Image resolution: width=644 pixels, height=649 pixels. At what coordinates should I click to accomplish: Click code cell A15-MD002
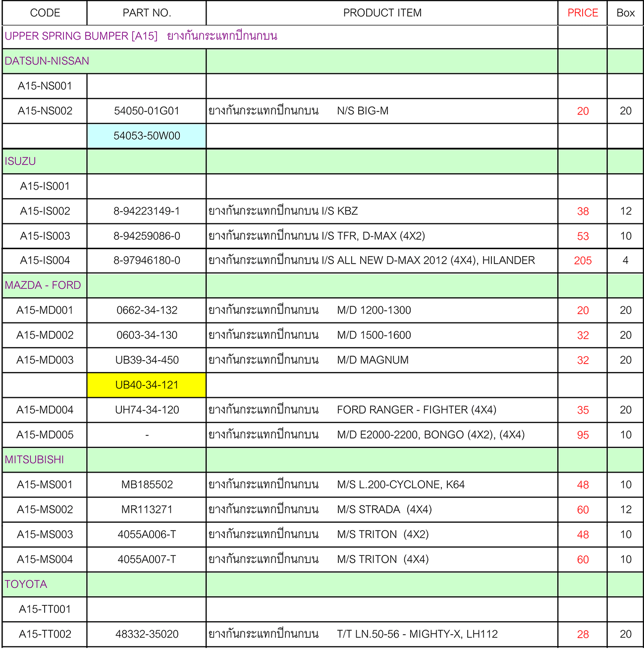[x=45, y=335]
